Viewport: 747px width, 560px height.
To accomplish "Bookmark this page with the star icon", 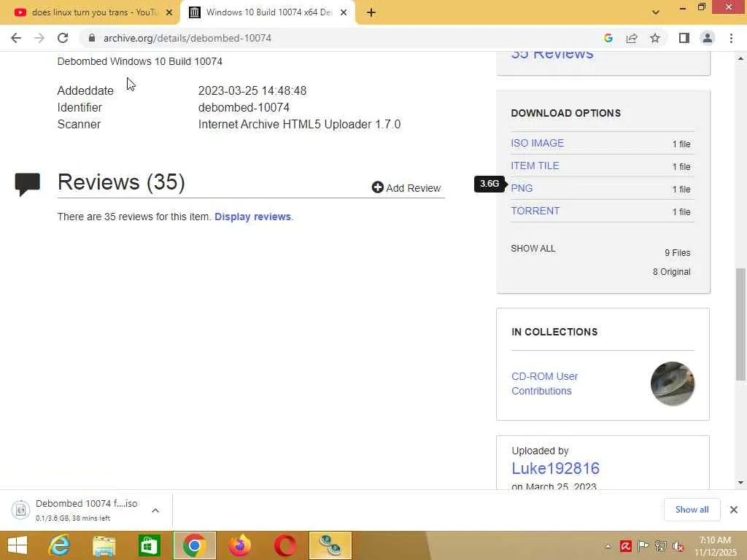I will [x=655, y=38].
